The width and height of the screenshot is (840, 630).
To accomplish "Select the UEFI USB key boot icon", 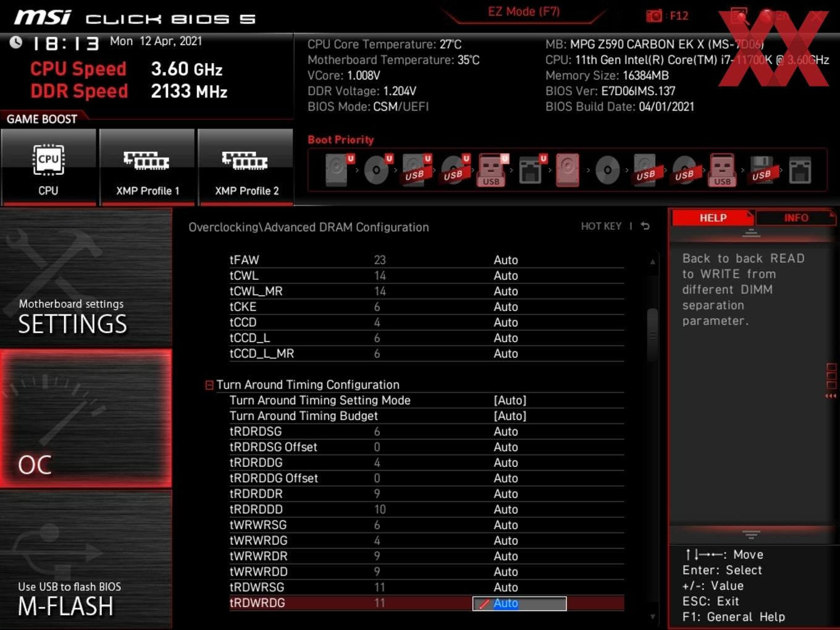I will (492, 170).
